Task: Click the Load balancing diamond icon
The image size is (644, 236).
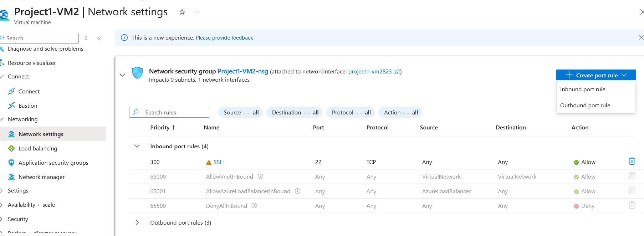Action: (11, 148)
